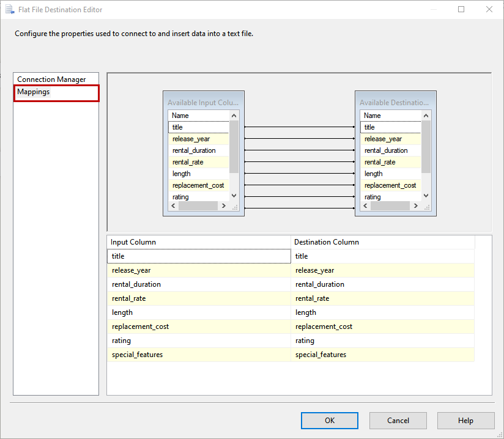Click the Destination Column grid header
The height and width of the screenshot is (439, 504).
[x=382, y=242]
